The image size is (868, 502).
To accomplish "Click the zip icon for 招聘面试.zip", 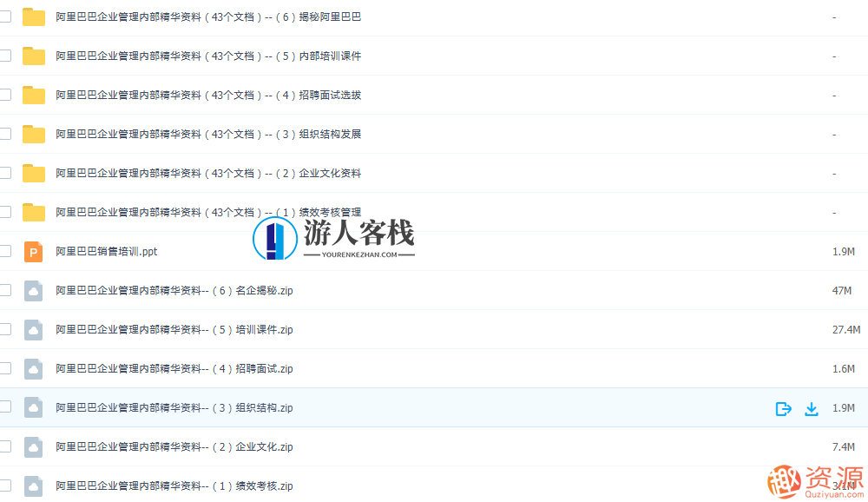I will [x=33, y=368].
